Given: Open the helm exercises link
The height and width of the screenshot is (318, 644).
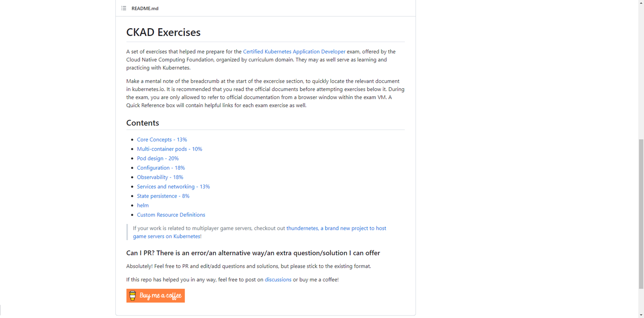Looking at the screenshot, I should click(143, 206).
